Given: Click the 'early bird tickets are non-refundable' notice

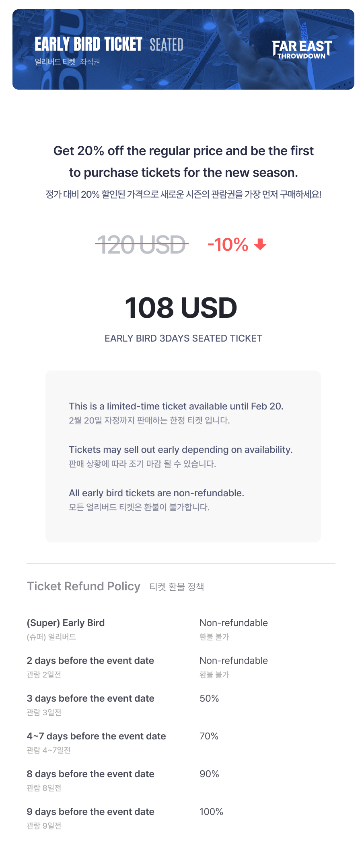Looking at the screenshot, I should pos(156,493).
